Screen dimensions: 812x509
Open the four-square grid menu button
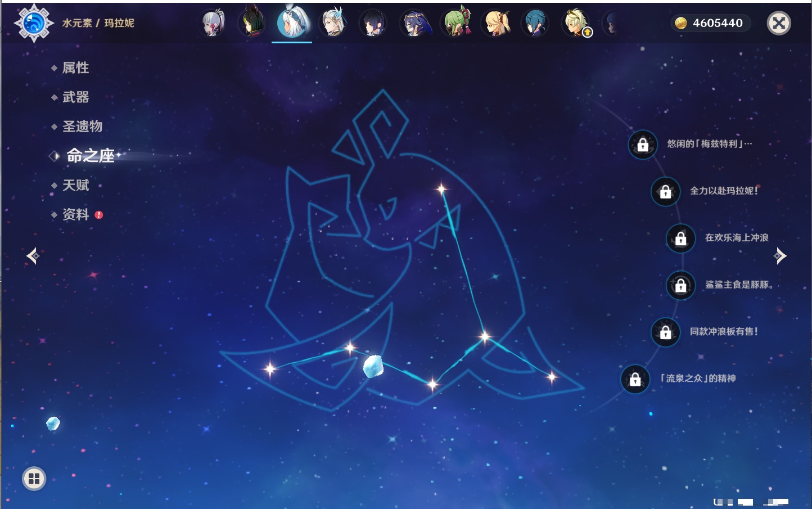point(34,479)
